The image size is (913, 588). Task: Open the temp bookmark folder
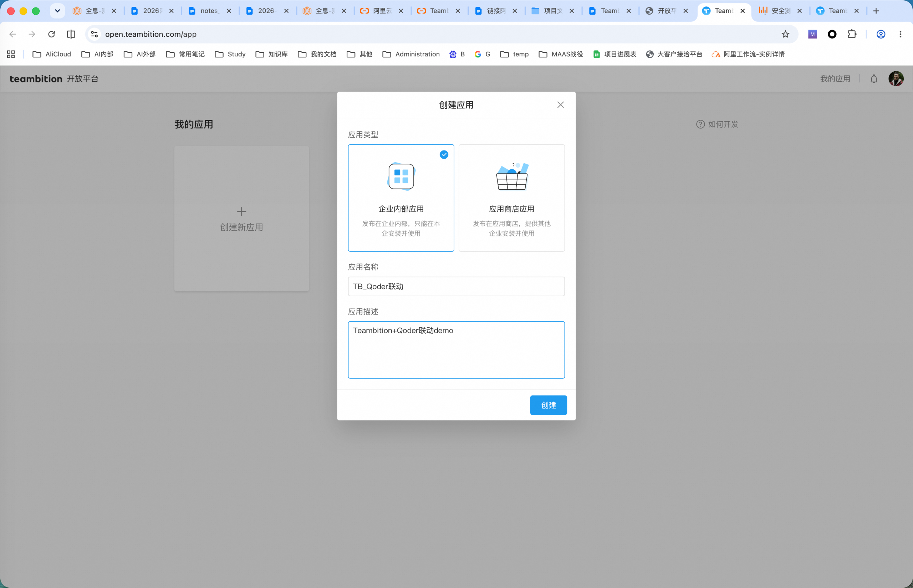514,54
